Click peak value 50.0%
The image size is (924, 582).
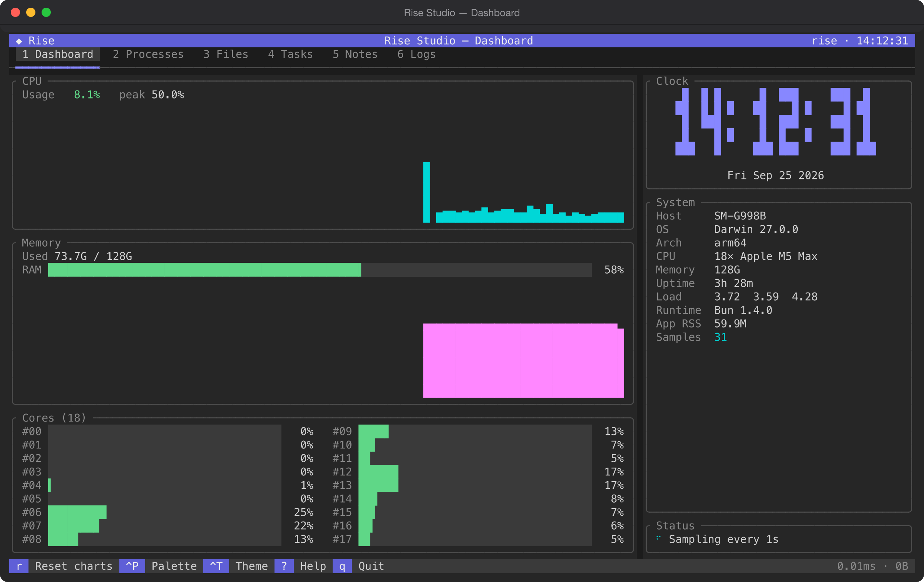[x=167, y=95]
